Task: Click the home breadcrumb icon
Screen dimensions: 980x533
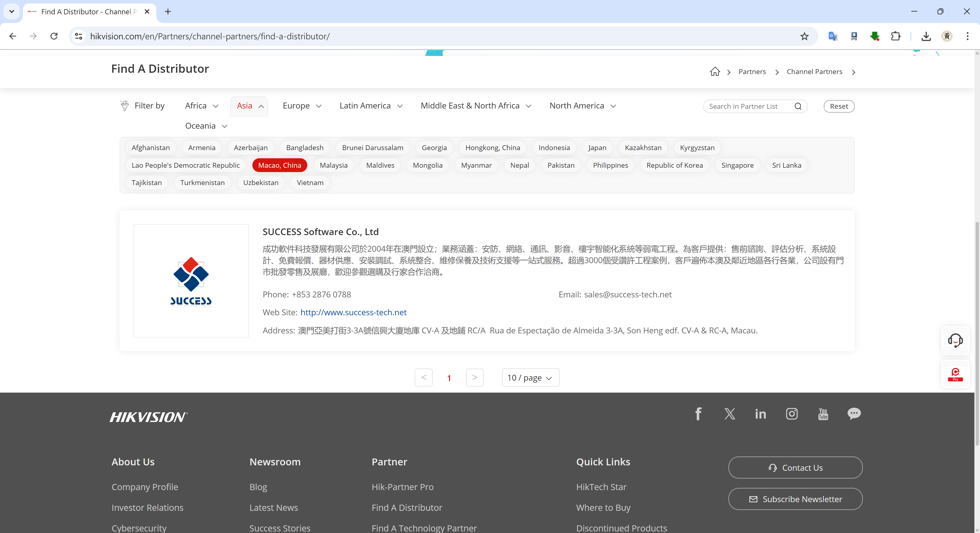Action: coord(715,71)
